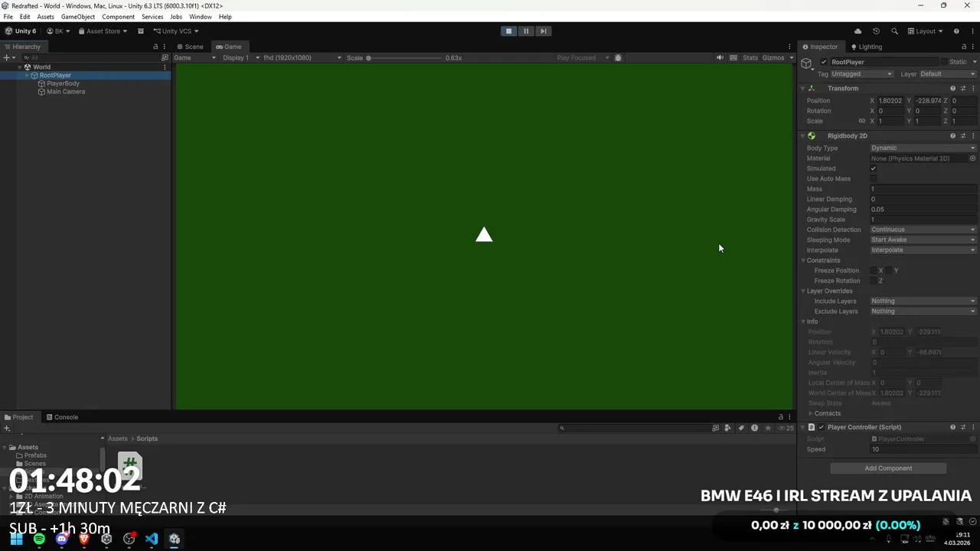Screen dimensions: 980x551
Task: Open the Asset Store dropdown
Action: tap(103, 31)
